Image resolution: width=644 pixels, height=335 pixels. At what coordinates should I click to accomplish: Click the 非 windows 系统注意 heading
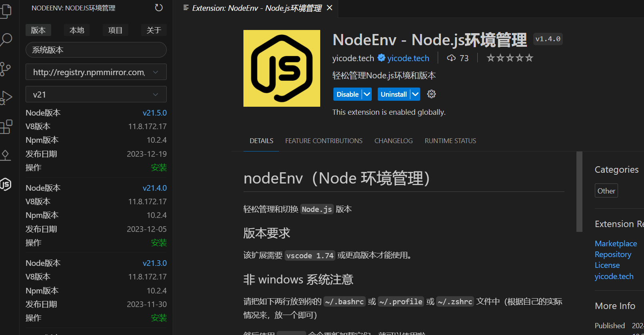point(298,279)
